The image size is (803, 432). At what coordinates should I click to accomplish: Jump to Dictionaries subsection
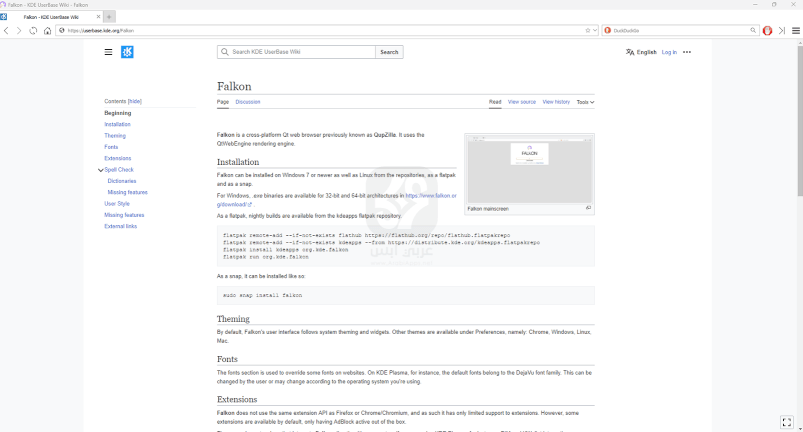pos(122,181)
